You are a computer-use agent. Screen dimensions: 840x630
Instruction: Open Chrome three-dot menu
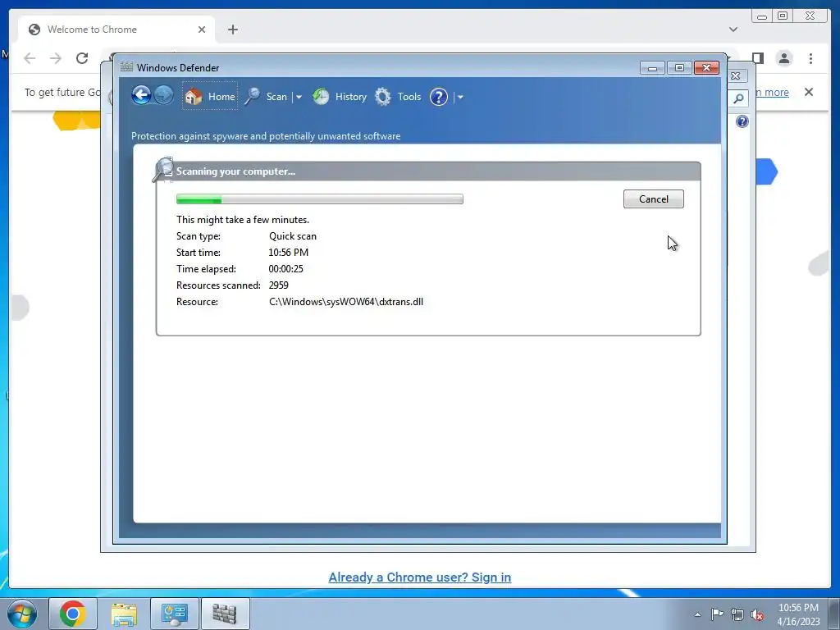tap(810, 58)
